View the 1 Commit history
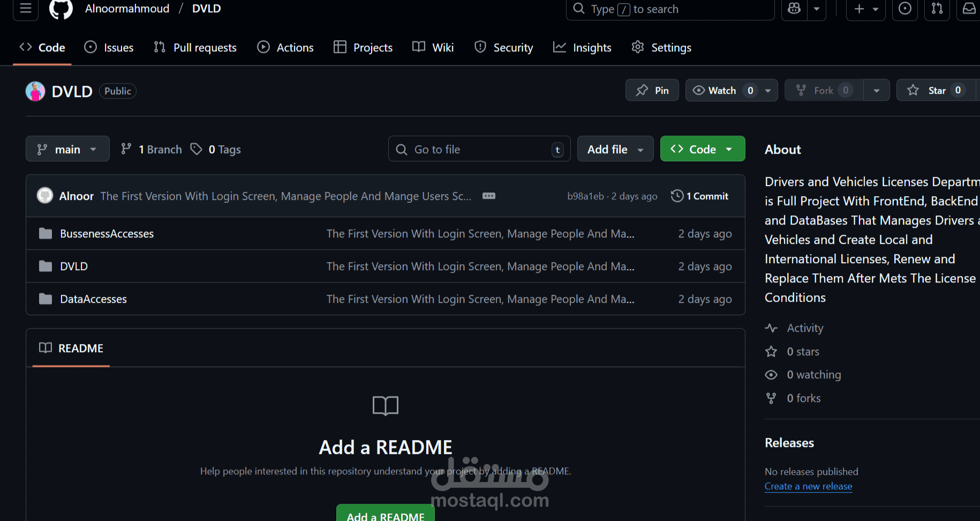Image resolution: width=980 pixels, height=521 pixels. pos(700,196)
